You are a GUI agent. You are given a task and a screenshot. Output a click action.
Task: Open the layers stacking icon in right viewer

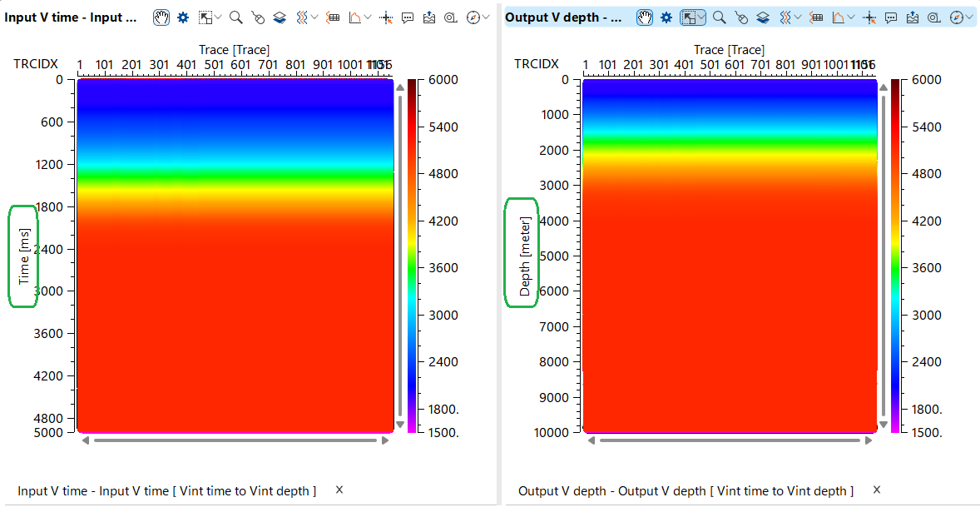762,17
